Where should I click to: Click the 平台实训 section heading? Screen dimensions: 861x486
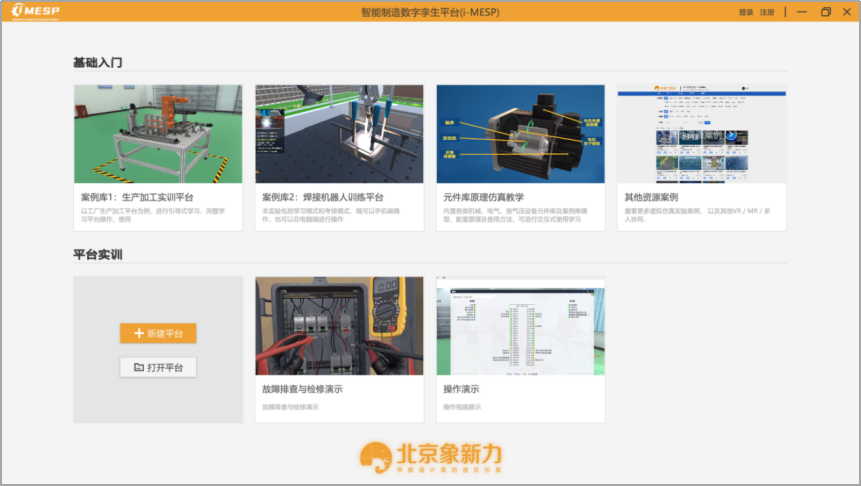(97, 255)
